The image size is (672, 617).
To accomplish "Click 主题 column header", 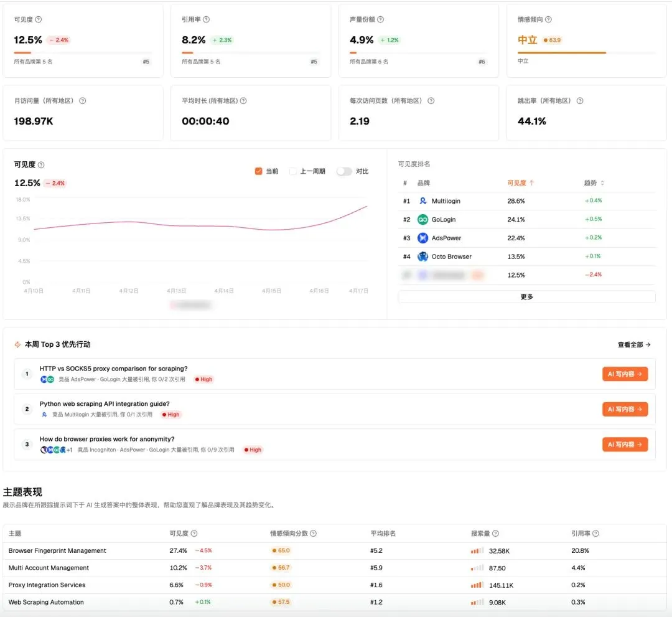I will click(14, 534).
